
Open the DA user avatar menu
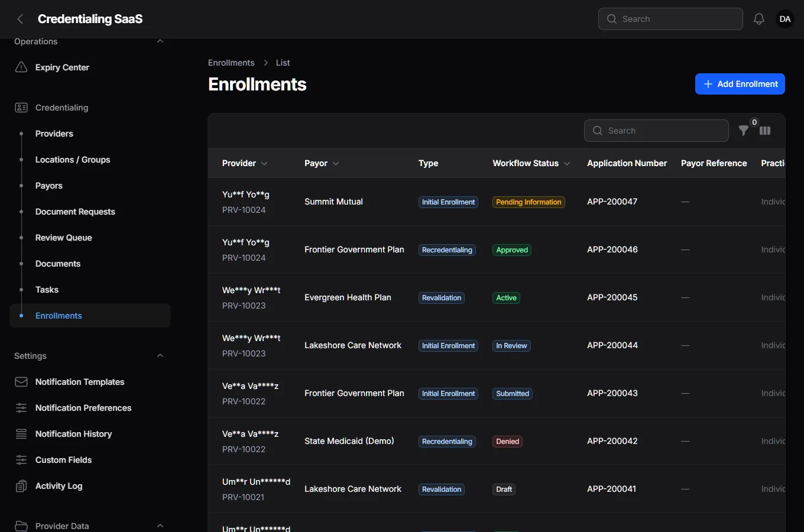(x=785, y=19)
